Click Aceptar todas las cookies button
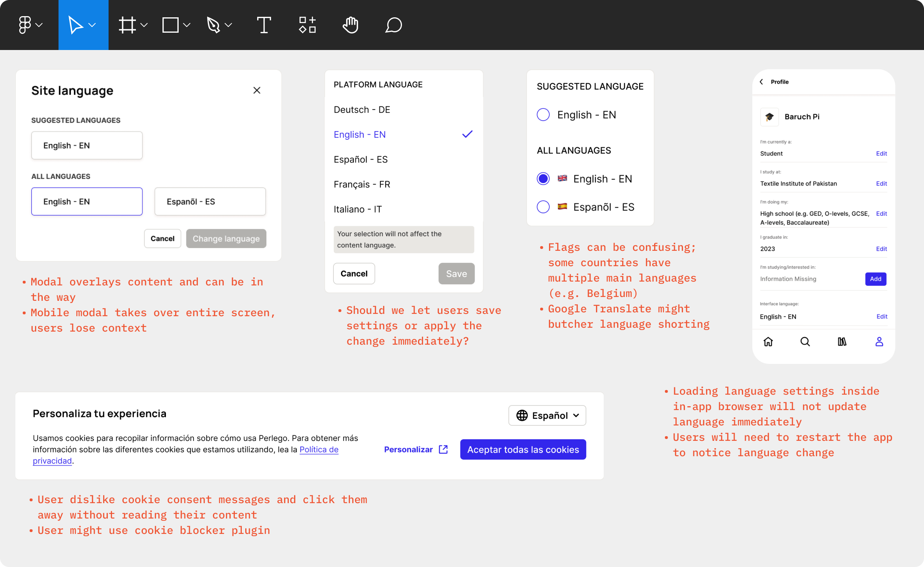The image size is (924, 567). click(x=523, y=449)
